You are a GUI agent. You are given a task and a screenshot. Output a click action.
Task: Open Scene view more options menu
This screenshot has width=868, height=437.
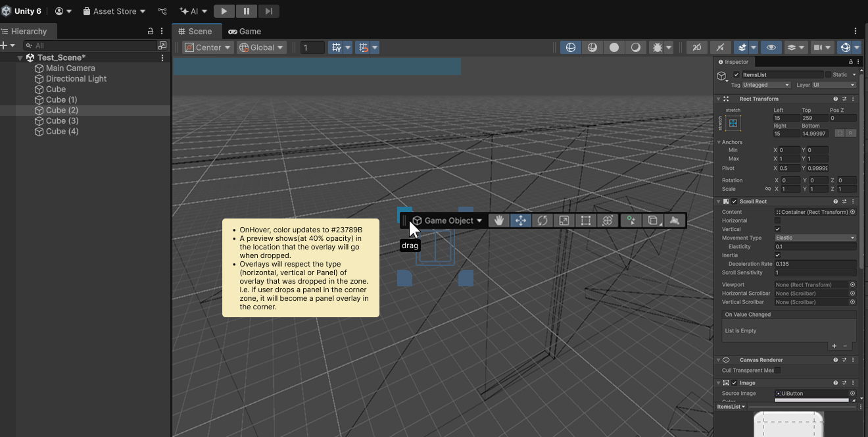[856, 31]
